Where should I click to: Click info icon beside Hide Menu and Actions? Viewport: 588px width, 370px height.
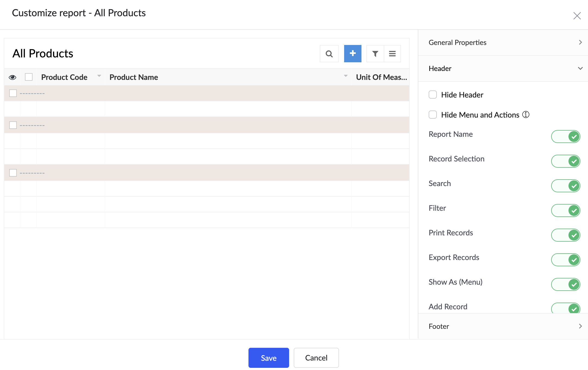tap(526, 115)
